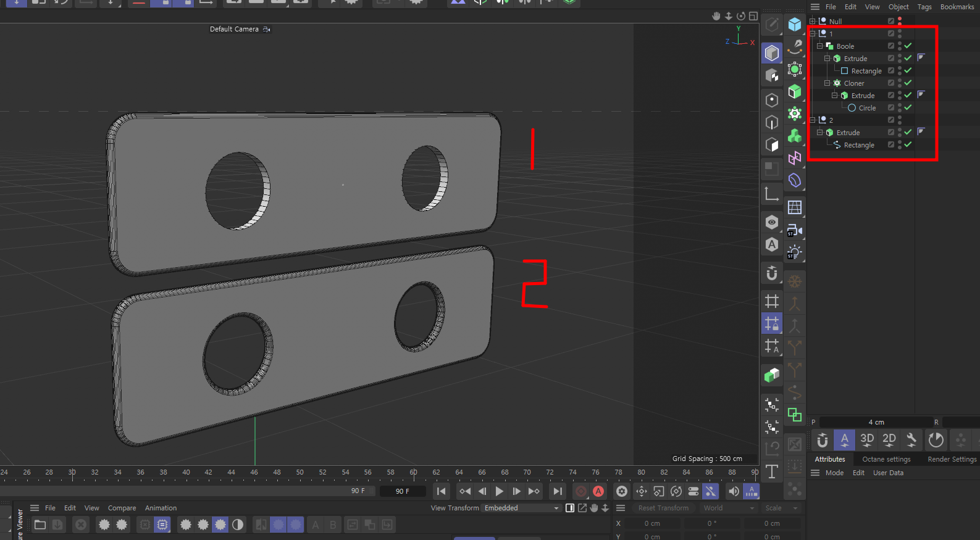Toggle visibility dots of the Null object
Viewport: 980px width, 540px height.
coord(900,21)
